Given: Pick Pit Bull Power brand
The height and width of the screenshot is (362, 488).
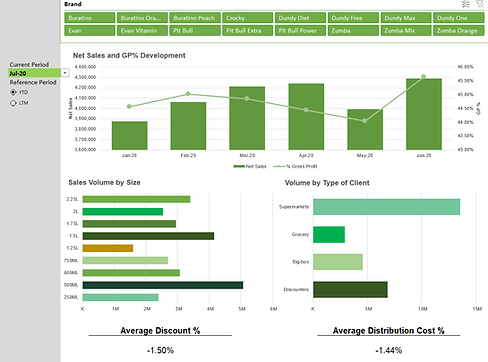Looking at the screenshot, I should coord(300,31).
